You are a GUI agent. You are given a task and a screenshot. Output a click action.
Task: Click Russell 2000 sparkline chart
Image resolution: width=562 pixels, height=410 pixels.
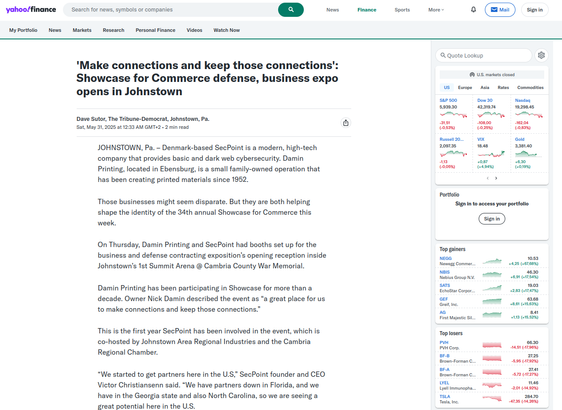(453, 154)
